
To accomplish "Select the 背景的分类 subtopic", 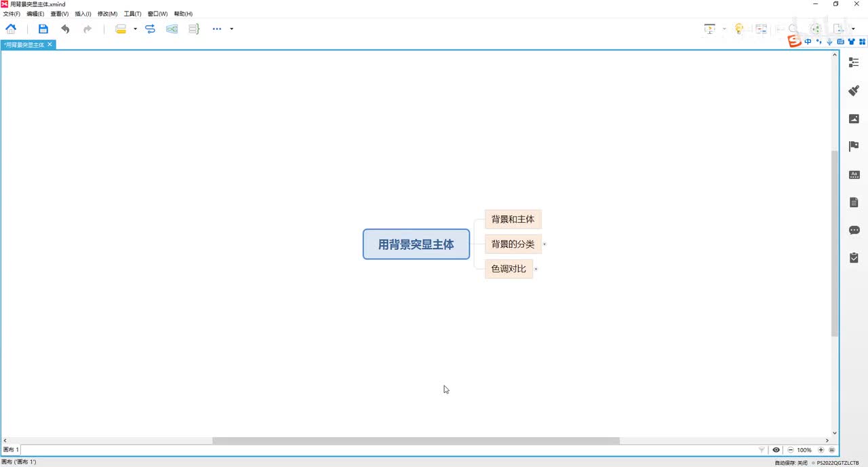I will [x=513, y=244].
